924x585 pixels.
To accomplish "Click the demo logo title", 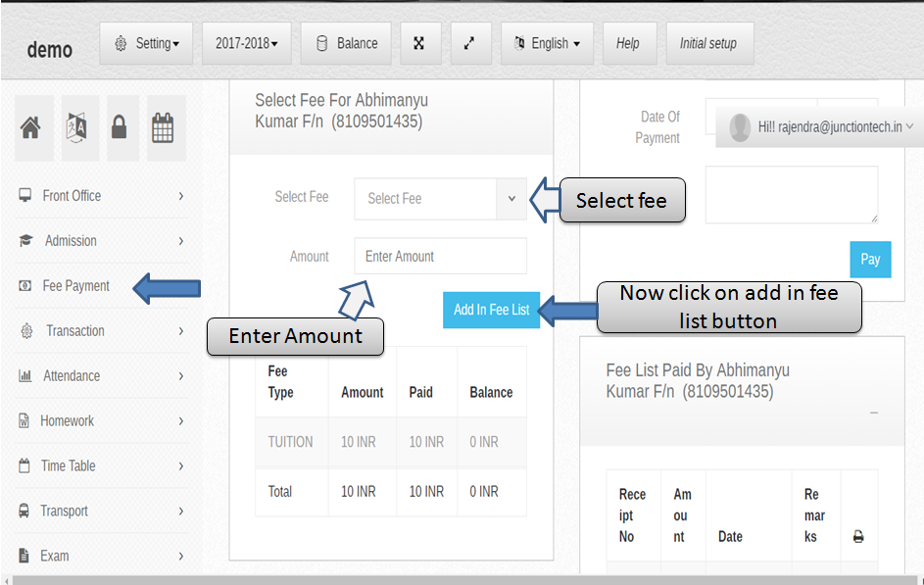I will (x=50, y=50).
